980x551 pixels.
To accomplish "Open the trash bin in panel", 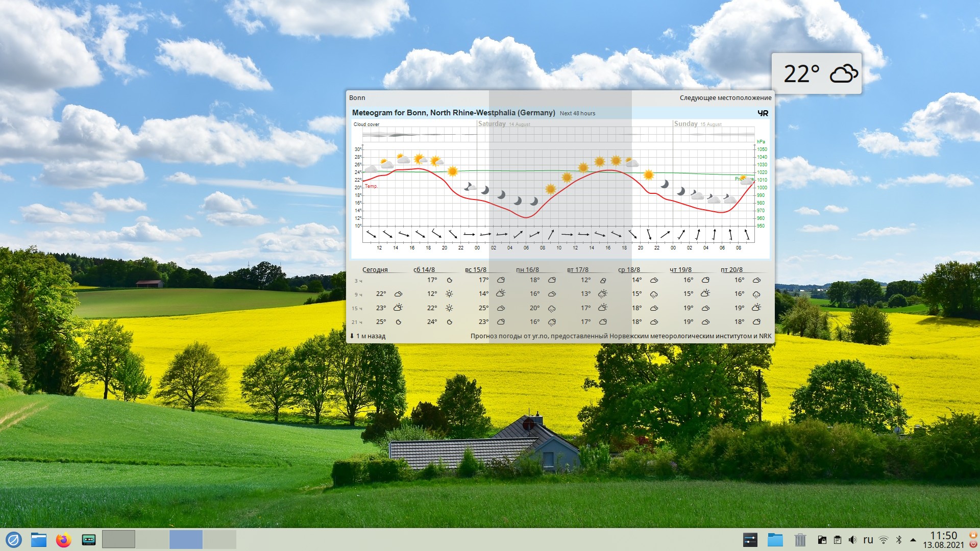I will pyautogui.click(x=800, y=539).
